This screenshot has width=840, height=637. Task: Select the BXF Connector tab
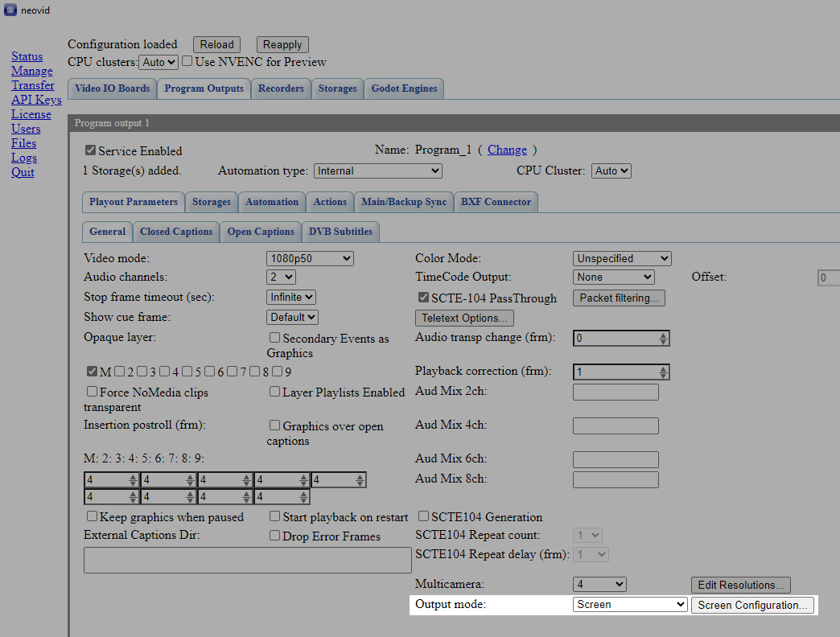[496, 203]
